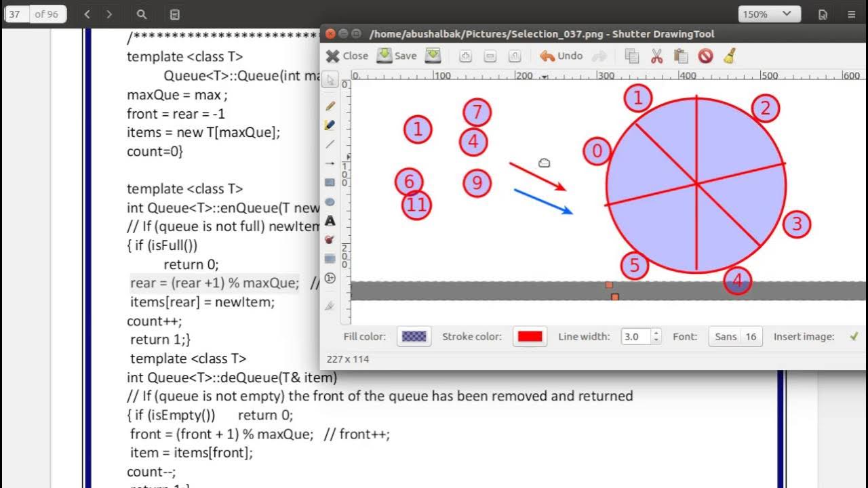Click the blue arrow on canvas
The height and width of the screenshot is (488, 868).
[543, 202]
